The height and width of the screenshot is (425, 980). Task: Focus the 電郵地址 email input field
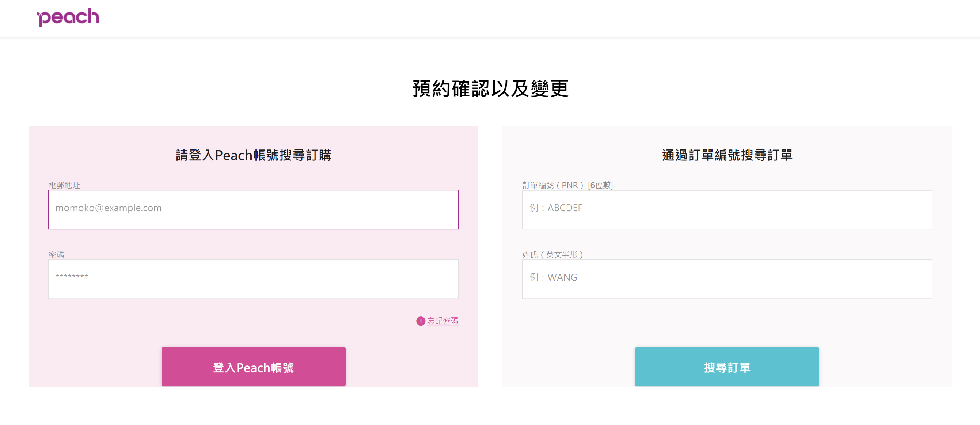coord(253,210)
